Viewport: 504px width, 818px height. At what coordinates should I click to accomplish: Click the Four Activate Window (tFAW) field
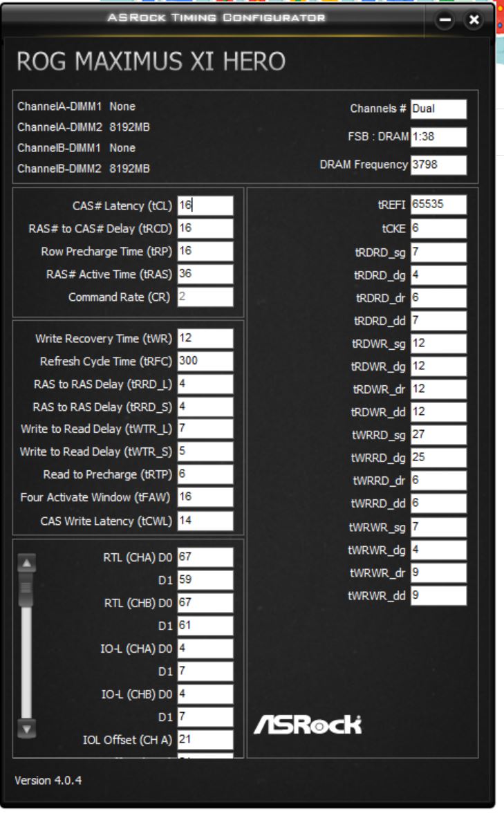205,497
